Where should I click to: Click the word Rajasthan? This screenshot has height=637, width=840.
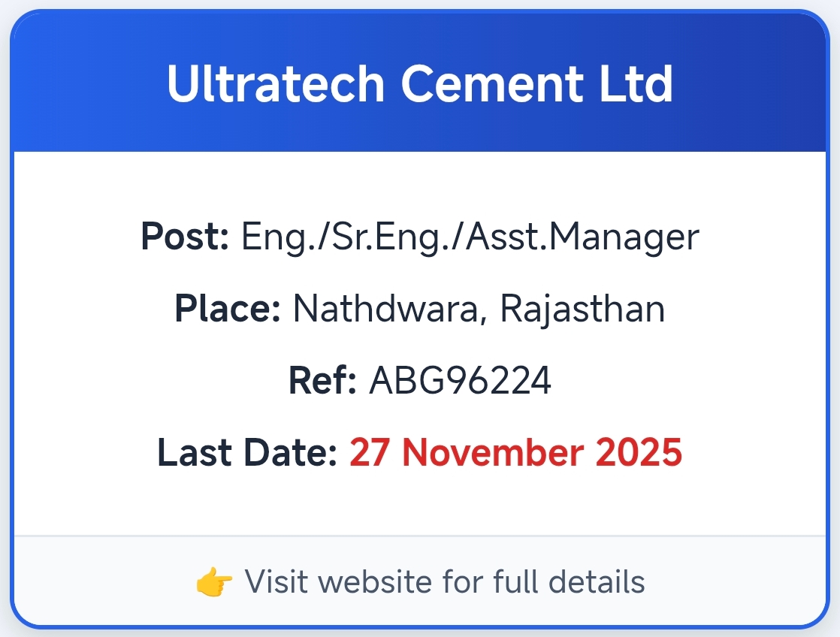pyautogui.click(x=582, y=309)
